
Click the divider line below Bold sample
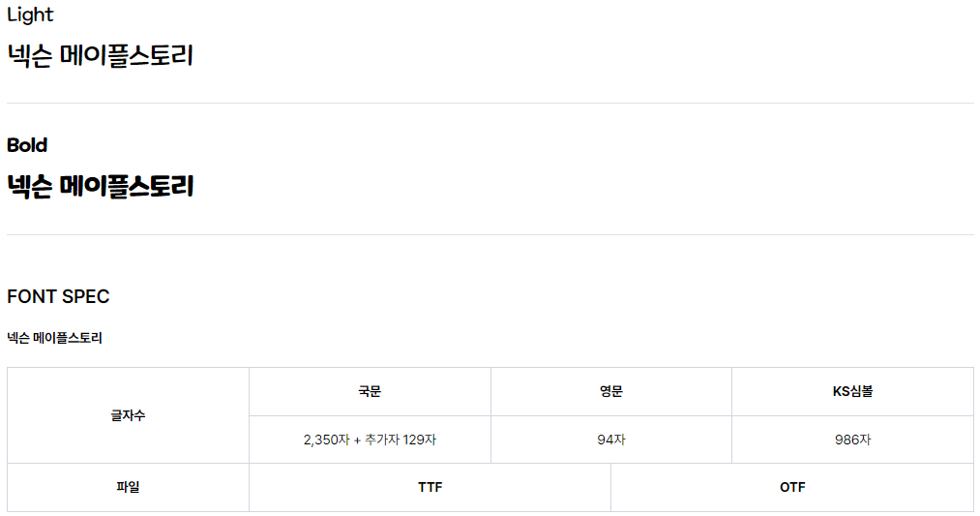point(490,235)
